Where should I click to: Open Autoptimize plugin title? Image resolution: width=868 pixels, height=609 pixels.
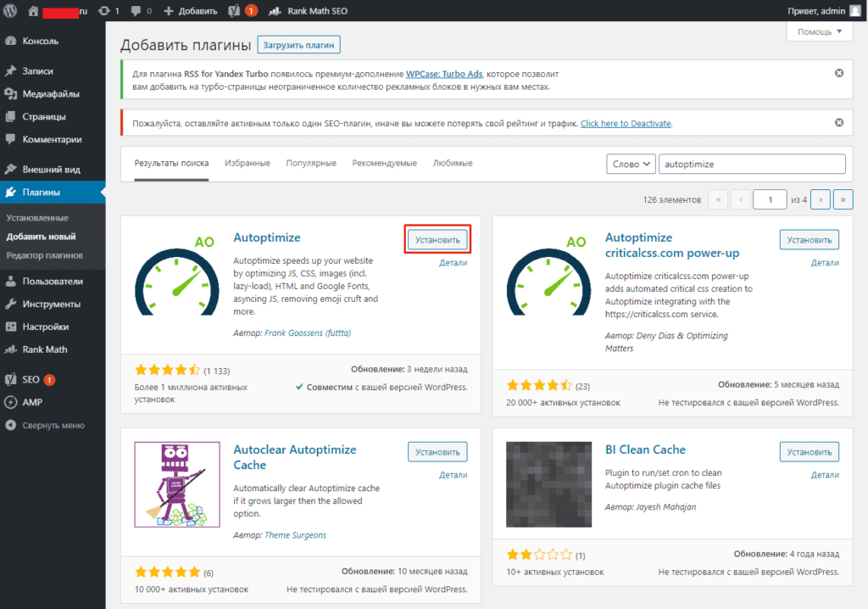267,237
